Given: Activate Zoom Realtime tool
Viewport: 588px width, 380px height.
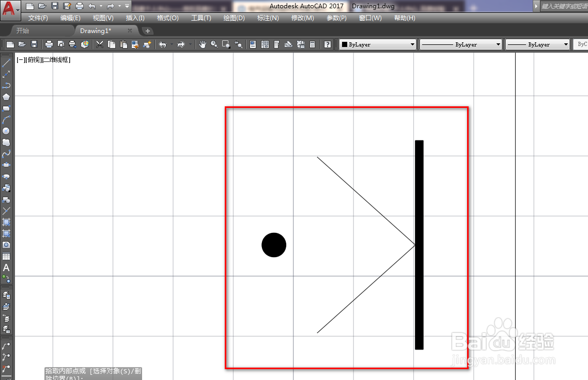Looking at the screenshot, I should [x=214, y=44].
